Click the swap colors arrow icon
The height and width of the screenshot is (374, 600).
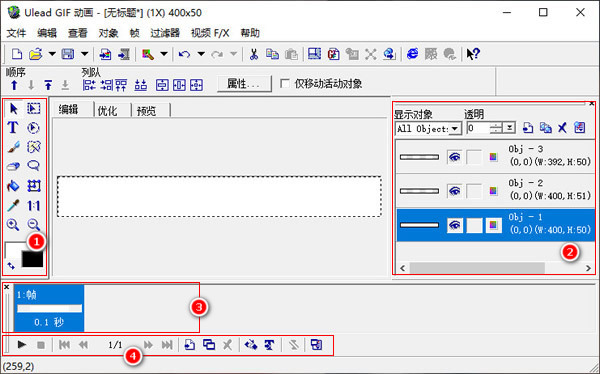coord(11,265)
